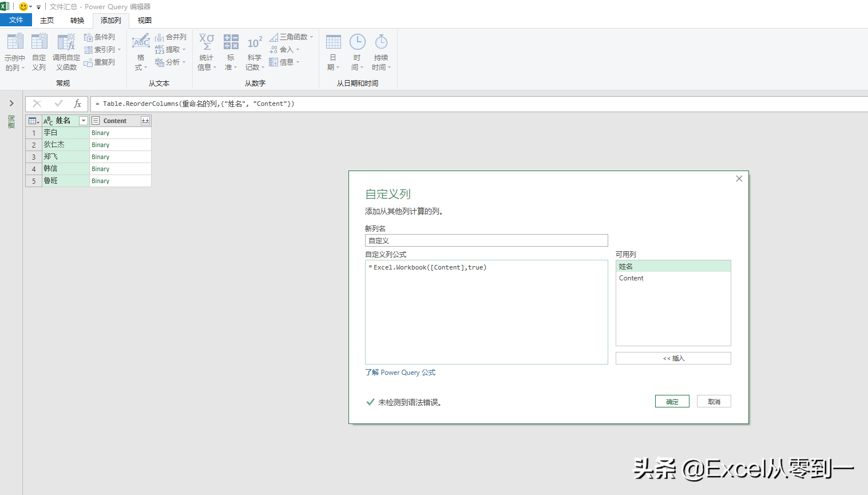
Task: Click the Extract (提取) tool
Action: [170, 50]
